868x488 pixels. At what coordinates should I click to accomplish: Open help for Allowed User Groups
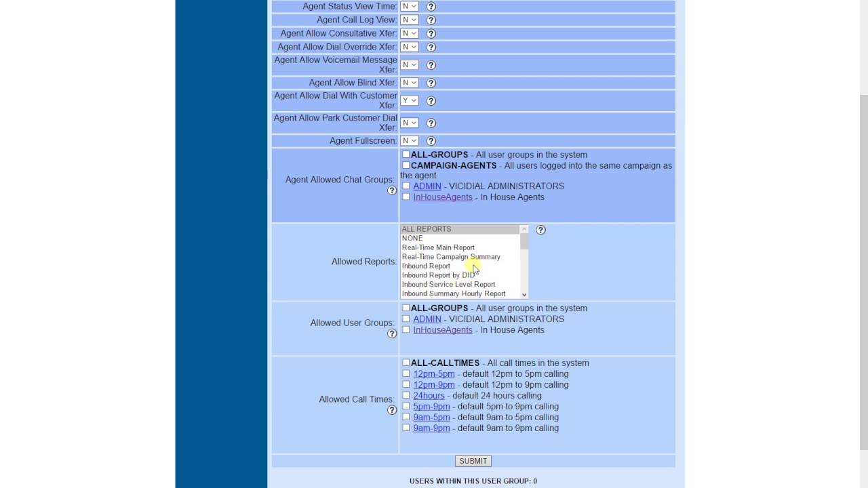(392, 333)
